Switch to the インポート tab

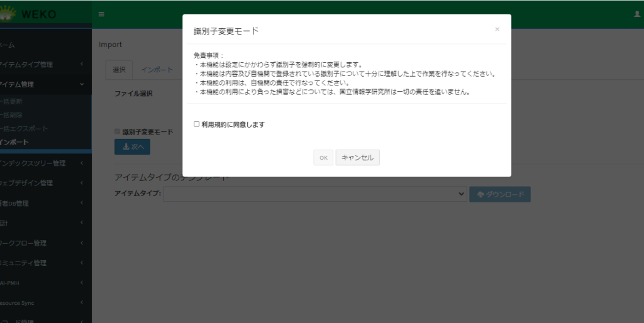[157, 70]
